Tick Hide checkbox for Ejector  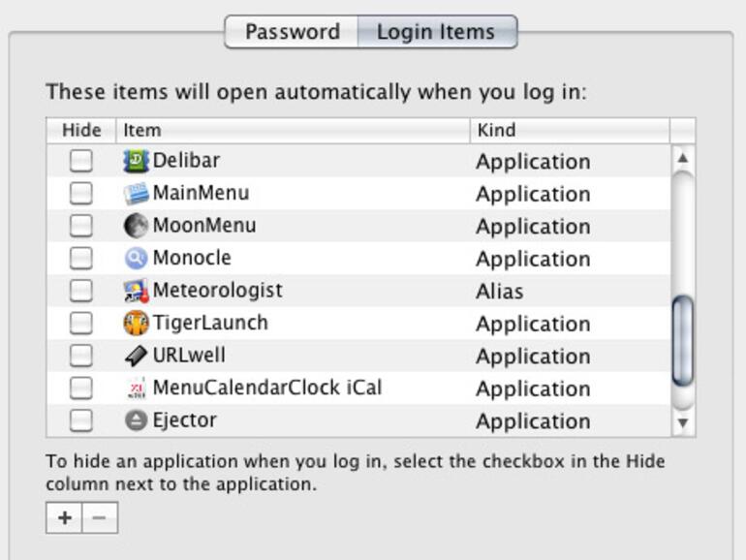click(81, 420)
